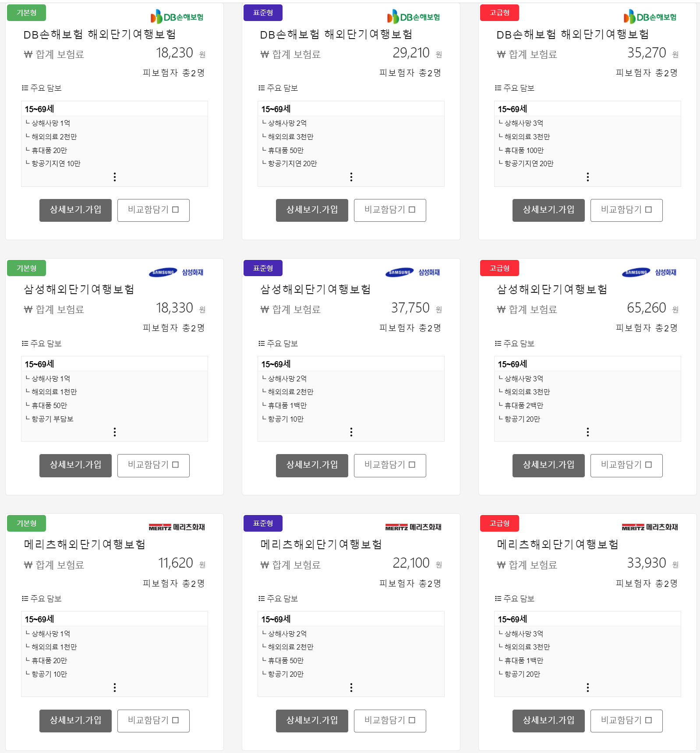Viewport: 700px width, 753px height.
Task: Click 휴대품 2백만 coverage line
Action: [x=521, y=405]
